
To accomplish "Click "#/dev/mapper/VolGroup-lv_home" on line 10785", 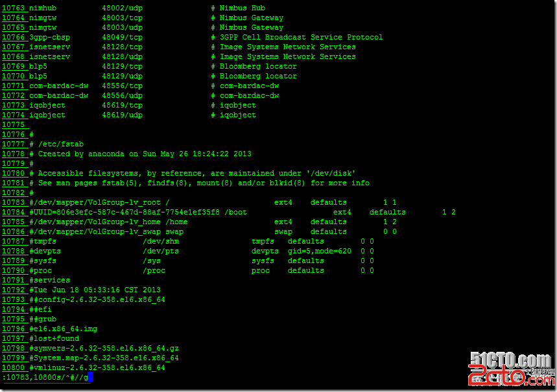I will click(x=95, y=222).
